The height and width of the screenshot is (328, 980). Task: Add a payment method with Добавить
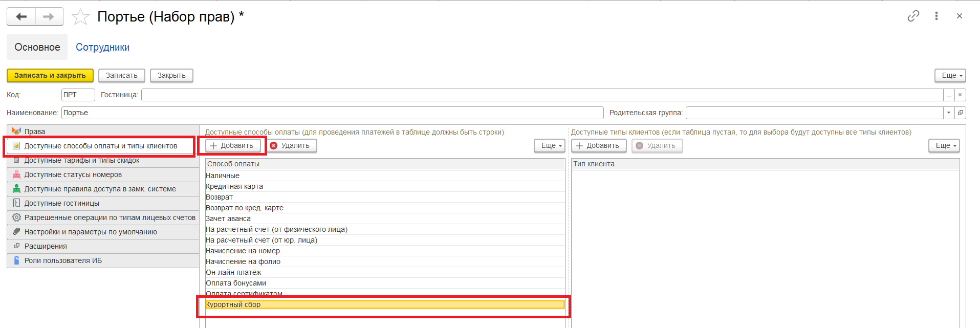(233, 145)
